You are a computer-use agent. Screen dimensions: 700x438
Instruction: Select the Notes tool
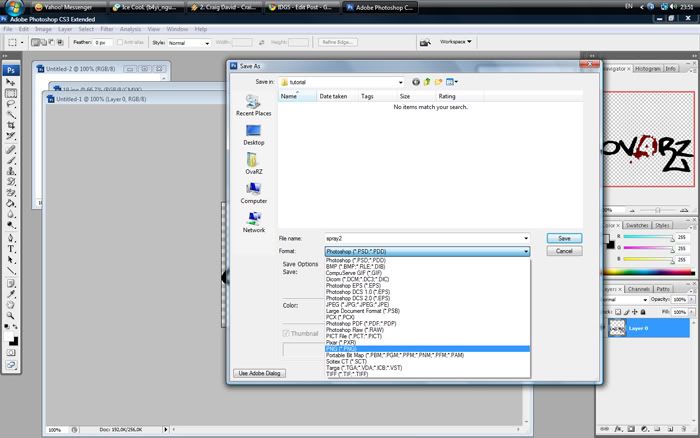click(x=11, y=284)
